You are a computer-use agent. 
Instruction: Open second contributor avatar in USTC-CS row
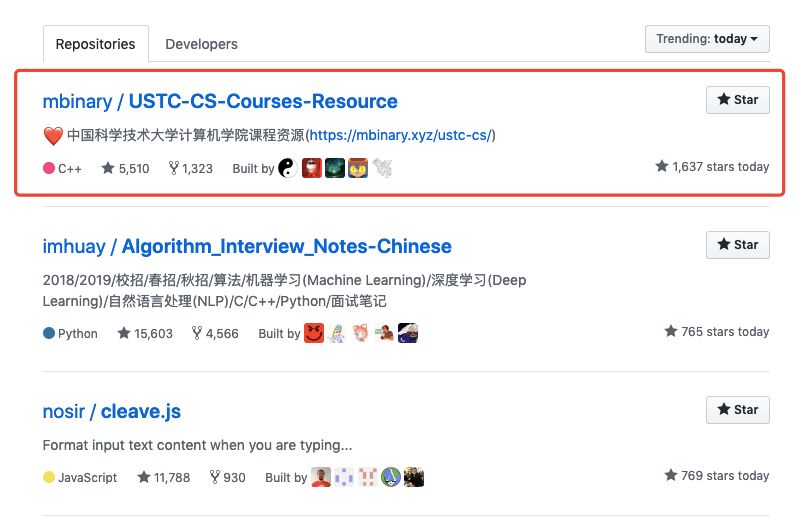tap(312, 168)
